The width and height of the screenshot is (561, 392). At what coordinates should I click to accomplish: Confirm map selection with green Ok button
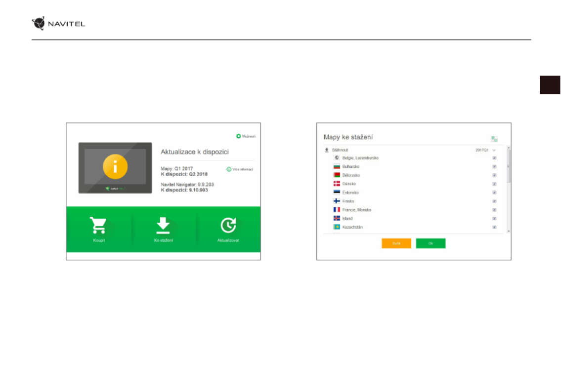point(431,243)
